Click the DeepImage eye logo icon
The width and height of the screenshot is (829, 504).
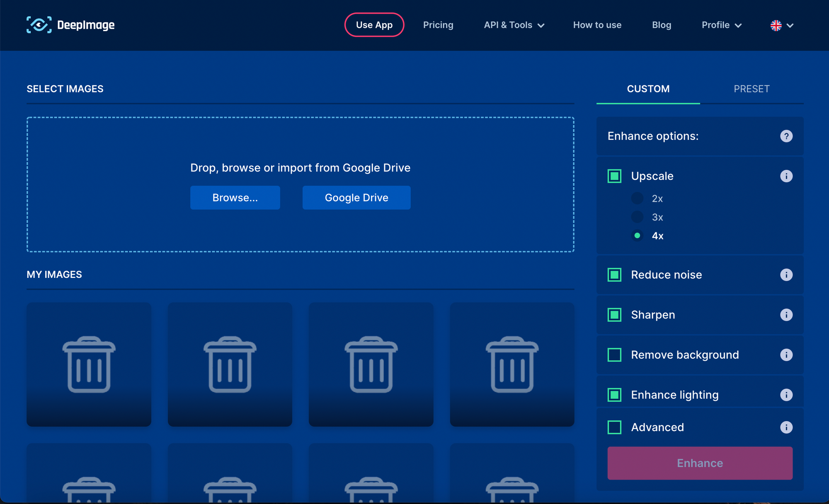39,25
